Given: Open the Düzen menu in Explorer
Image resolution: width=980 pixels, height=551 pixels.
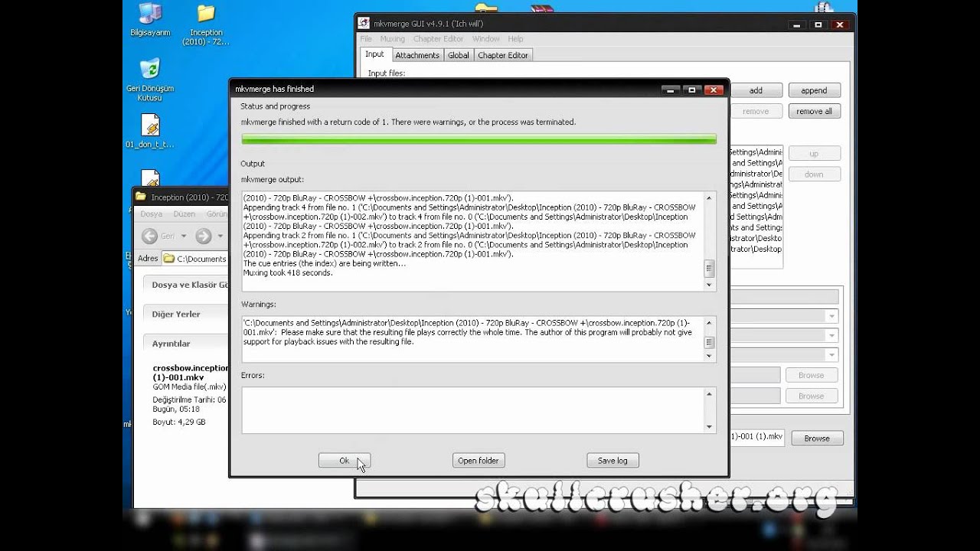Looking at the screenshot, I should pos(185,214).
